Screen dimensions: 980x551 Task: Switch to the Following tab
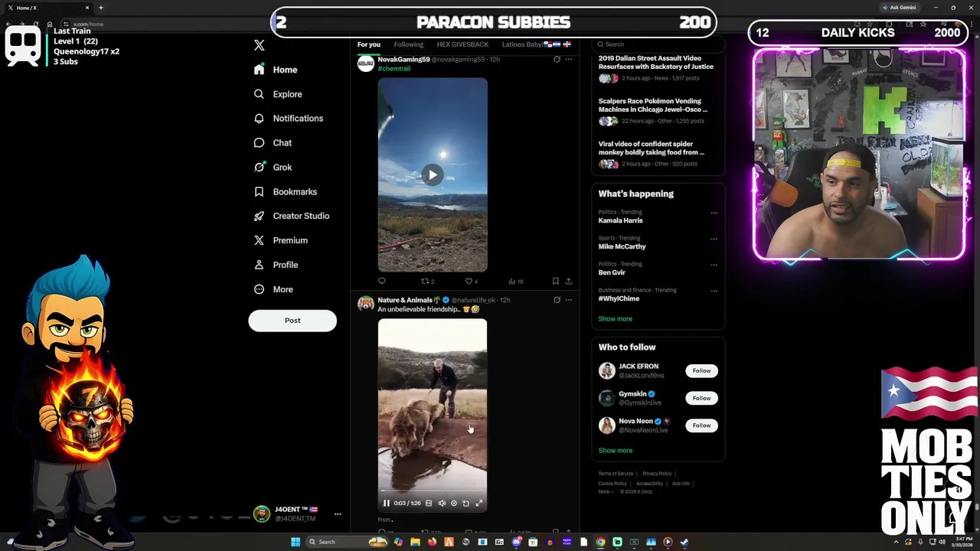pos(408,44)
